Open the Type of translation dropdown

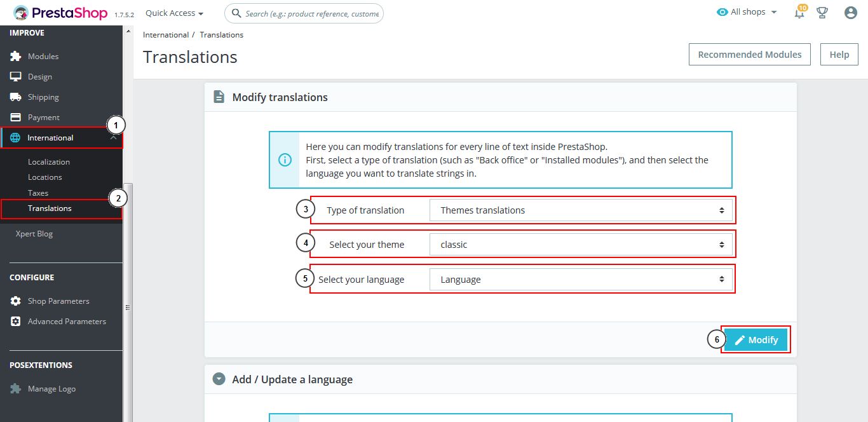tap(581, 210)
